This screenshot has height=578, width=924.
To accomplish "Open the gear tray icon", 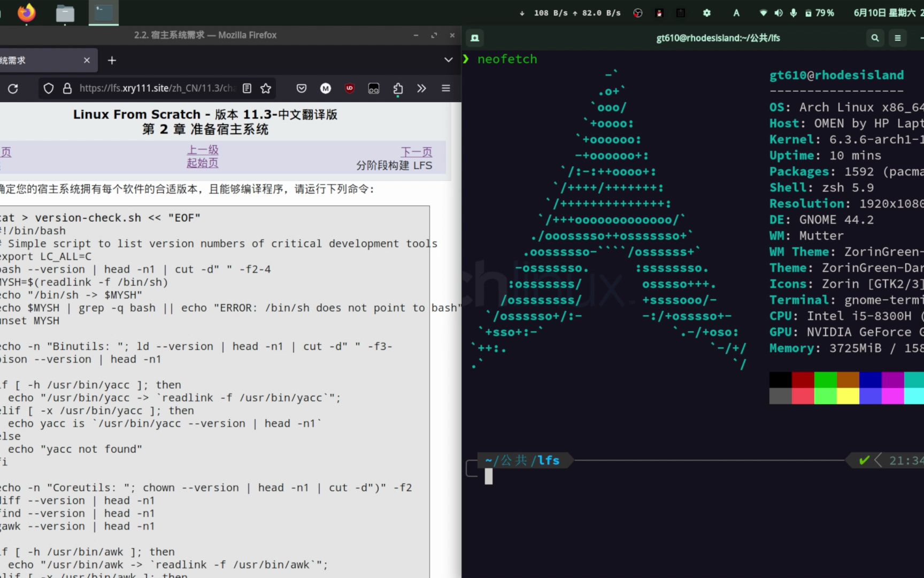I will (x=707, y=13).
